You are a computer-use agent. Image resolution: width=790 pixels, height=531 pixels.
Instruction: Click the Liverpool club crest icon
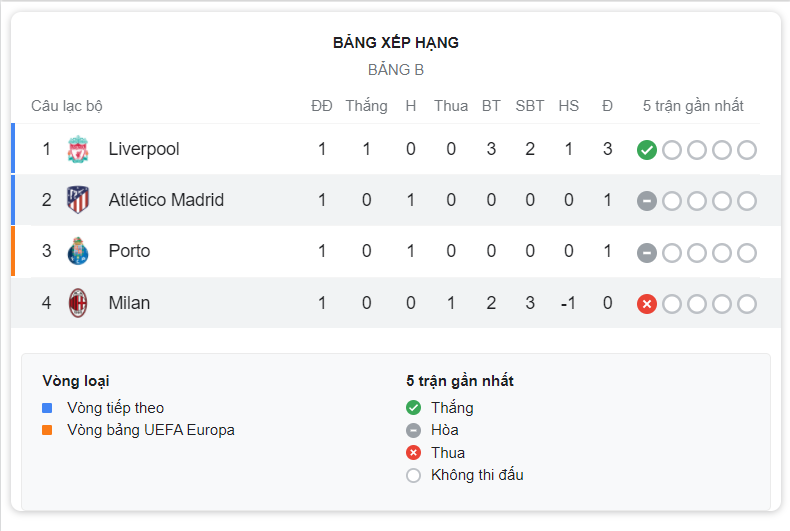tap(78, 149)
